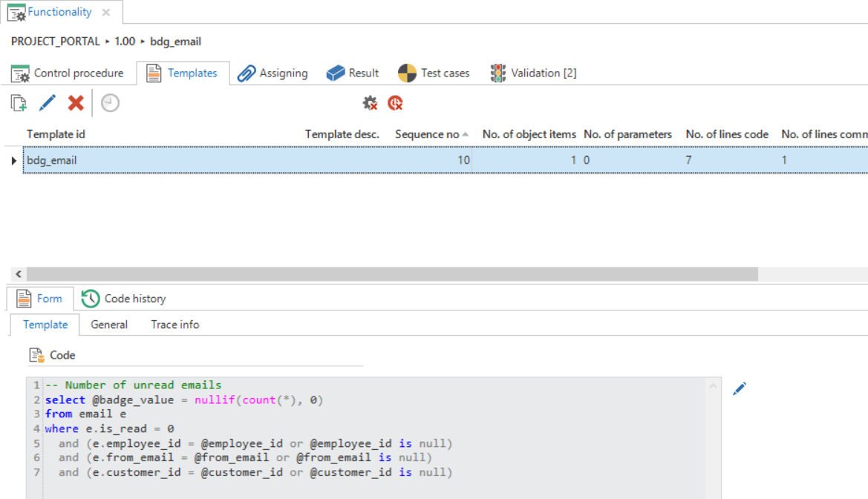The width and height of the screenshot is (868, 499).
Task: Click the copy template toolbar icon
Action: pyautogui.click(x=19, y=103)
